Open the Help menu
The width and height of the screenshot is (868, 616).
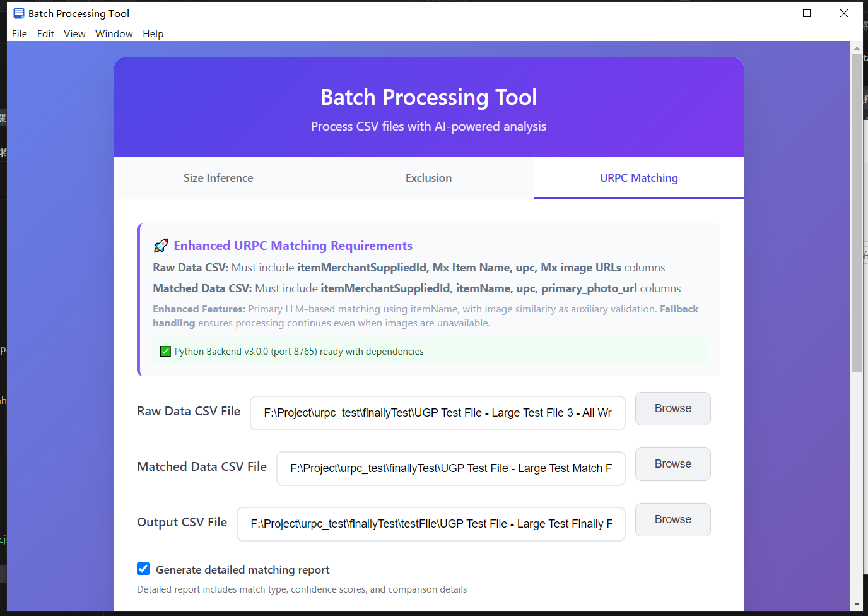[153, 33]
